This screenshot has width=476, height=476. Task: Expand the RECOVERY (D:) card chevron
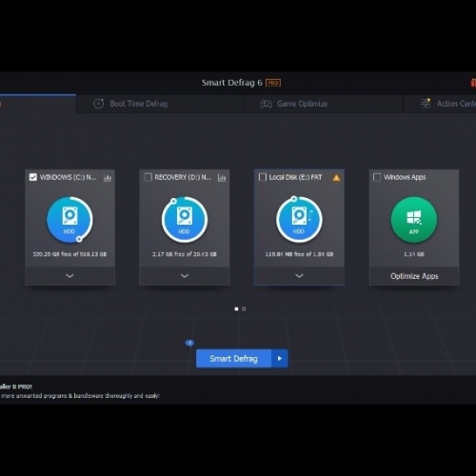point(185,276)
